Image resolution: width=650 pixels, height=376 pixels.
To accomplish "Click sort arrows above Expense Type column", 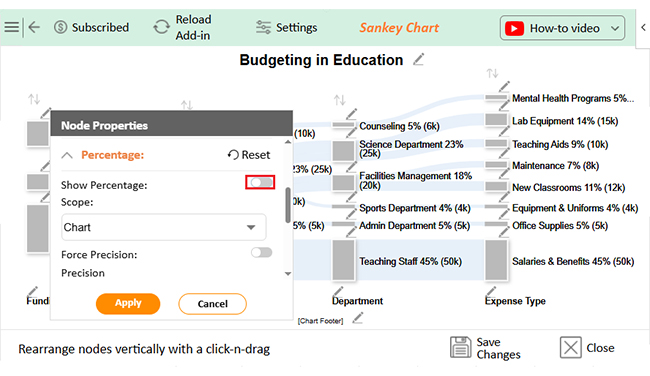I will coord(492,73).
